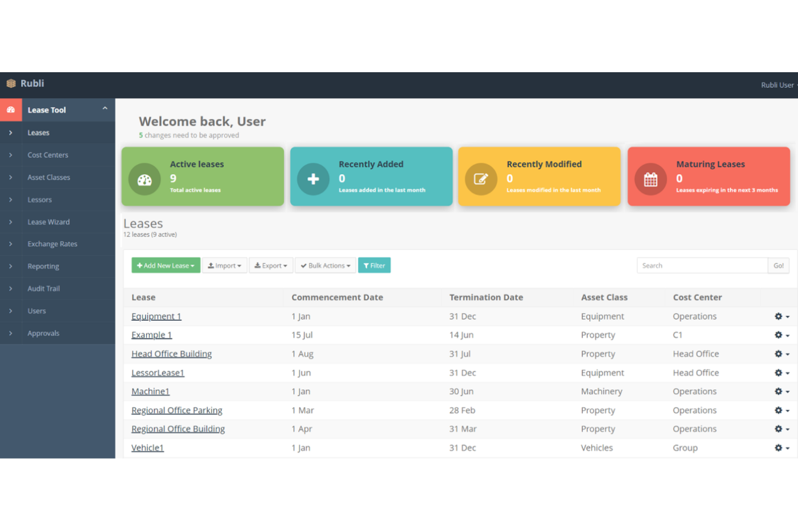The height and width of the screenshot is (532, 798).
Task: Open the Head Office Building lease link
Action: click(x=171, y=354)
